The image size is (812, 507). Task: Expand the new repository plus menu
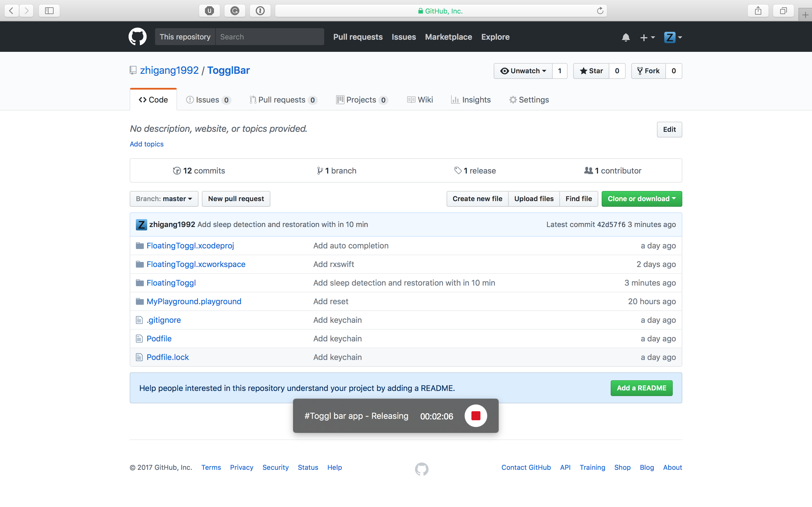coord(647,37)
